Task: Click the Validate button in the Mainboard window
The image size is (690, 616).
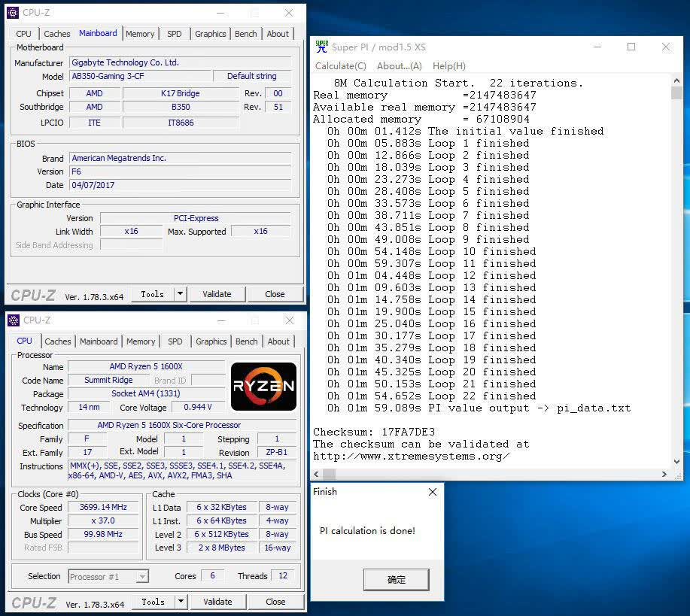Action: pyautogui.click(x=217, y=294)
